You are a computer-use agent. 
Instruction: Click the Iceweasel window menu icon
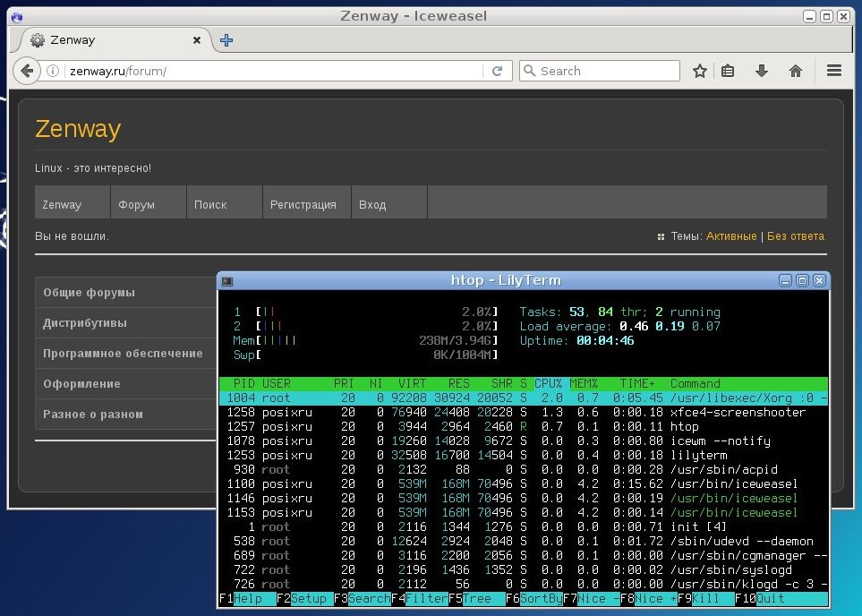tap(17, 16)
